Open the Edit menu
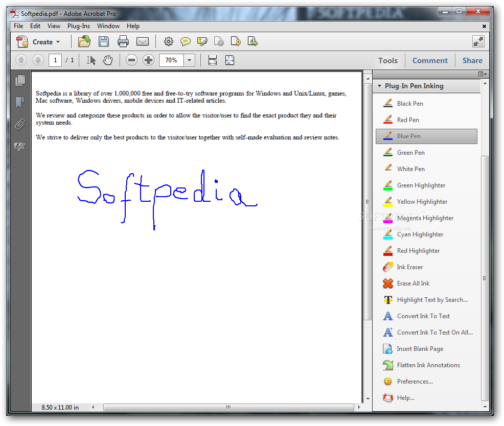Image resolution: width=504 pixels, height=426 pixels. click(35, 26)
